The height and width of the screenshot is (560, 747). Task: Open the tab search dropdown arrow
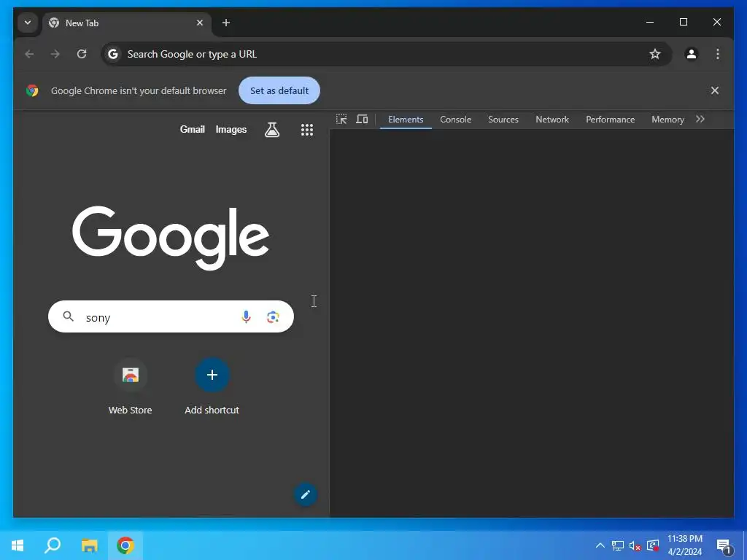28,23
